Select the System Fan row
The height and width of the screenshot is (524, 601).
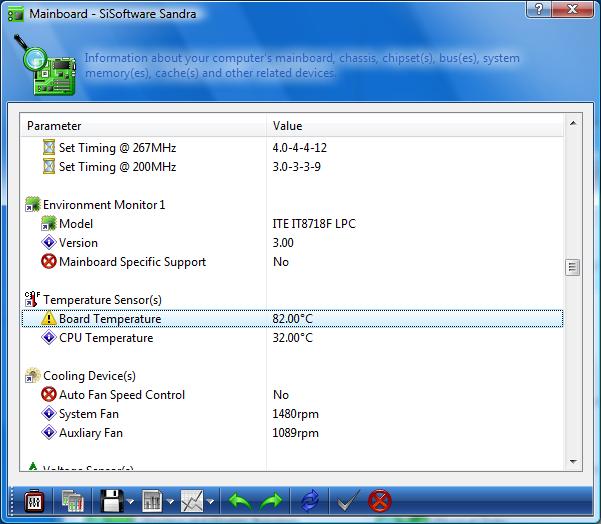[292, 414]
